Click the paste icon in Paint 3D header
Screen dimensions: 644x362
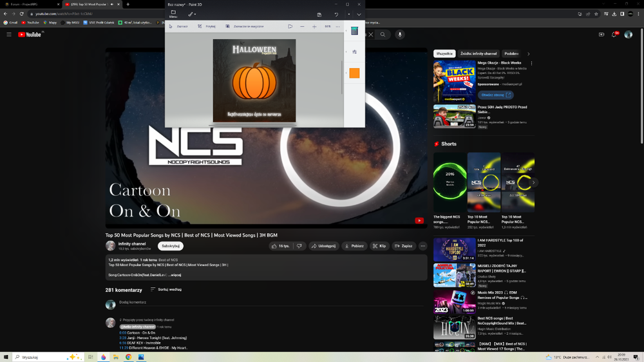point(319,14)
